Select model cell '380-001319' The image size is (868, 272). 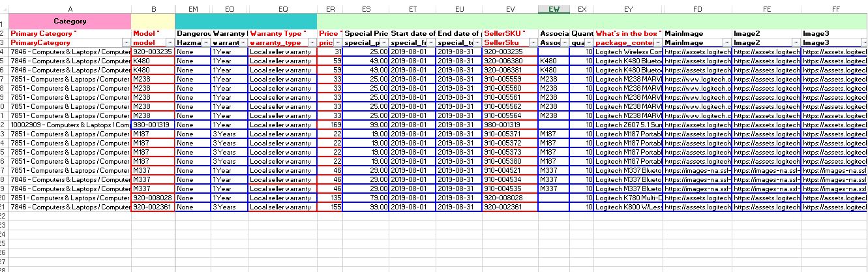153,125
